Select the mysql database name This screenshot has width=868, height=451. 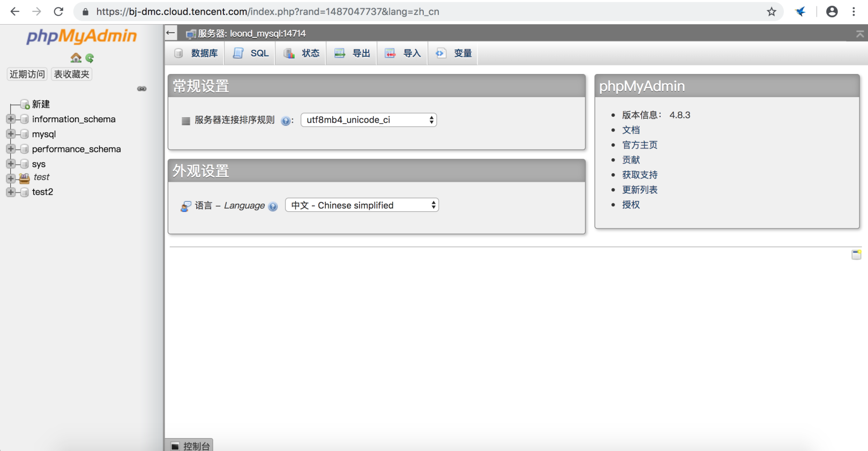click(x=44, y=134)
